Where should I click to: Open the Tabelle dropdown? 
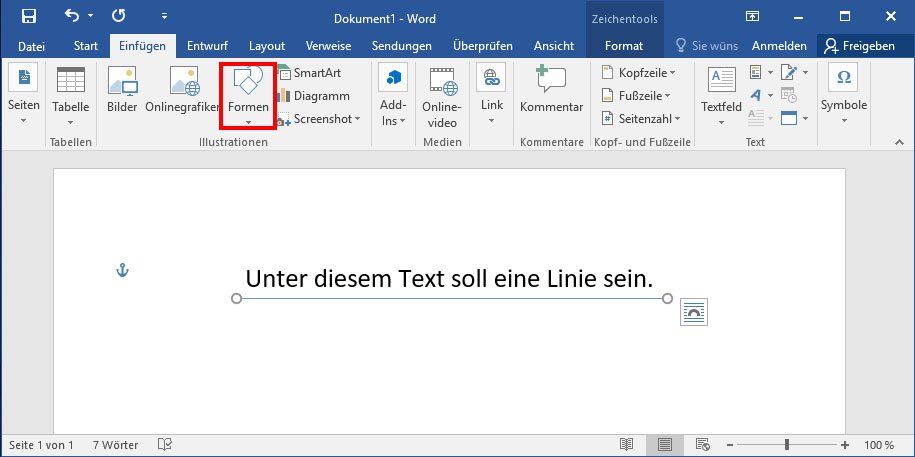(71, 96)
